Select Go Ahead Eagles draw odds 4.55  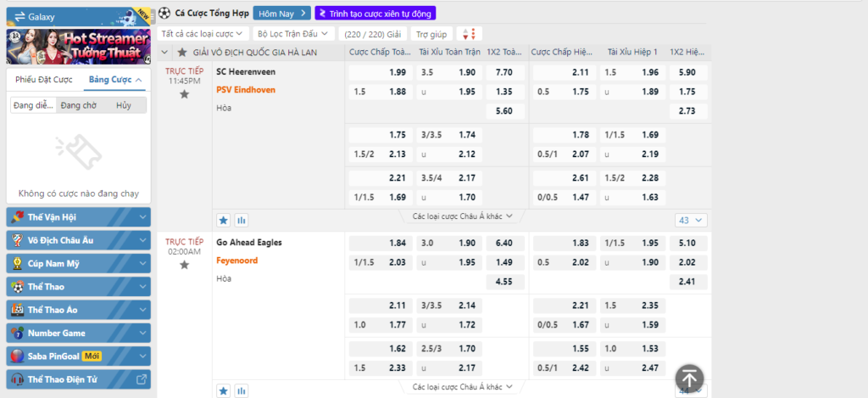pyautogui.click(x=505, y=282)
